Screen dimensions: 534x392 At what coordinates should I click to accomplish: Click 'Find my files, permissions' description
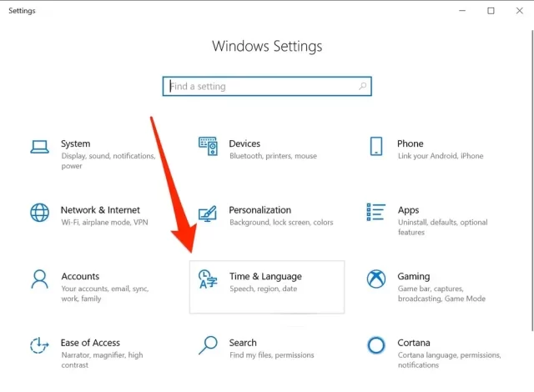click(x=272, y=355)
